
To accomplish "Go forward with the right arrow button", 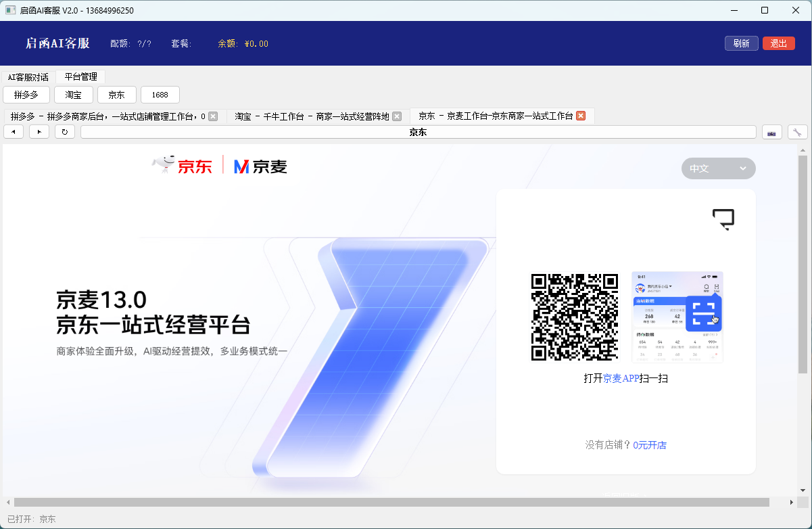I will click(x=39, y=132).
